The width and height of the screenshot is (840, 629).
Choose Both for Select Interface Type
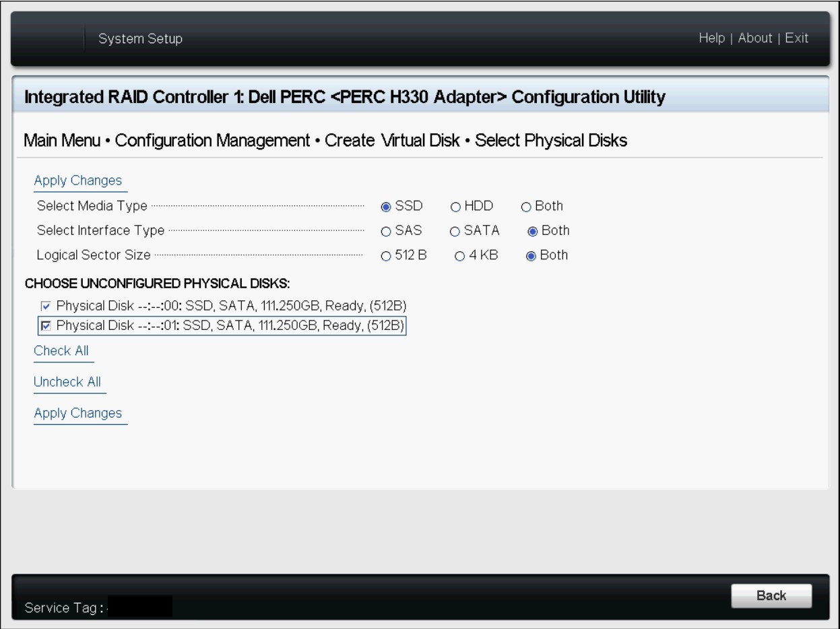tap(532, 231)
